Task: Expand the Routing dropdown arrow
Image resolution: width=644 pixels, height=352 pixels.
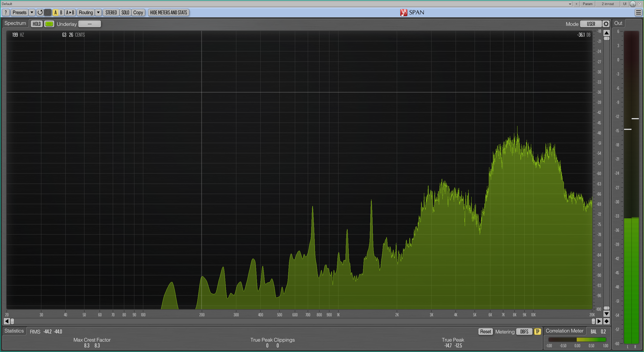Action: click(x=98, y=12)
